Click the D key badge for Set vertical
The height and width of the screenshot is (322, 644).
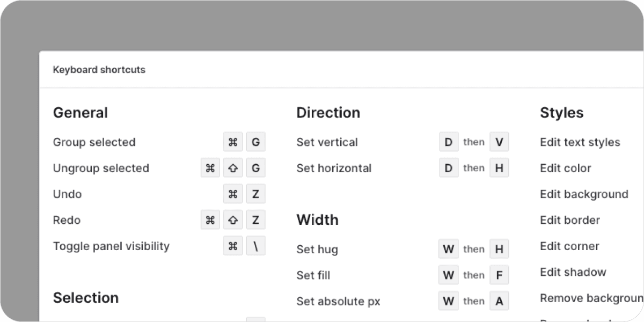click(449, 142)
